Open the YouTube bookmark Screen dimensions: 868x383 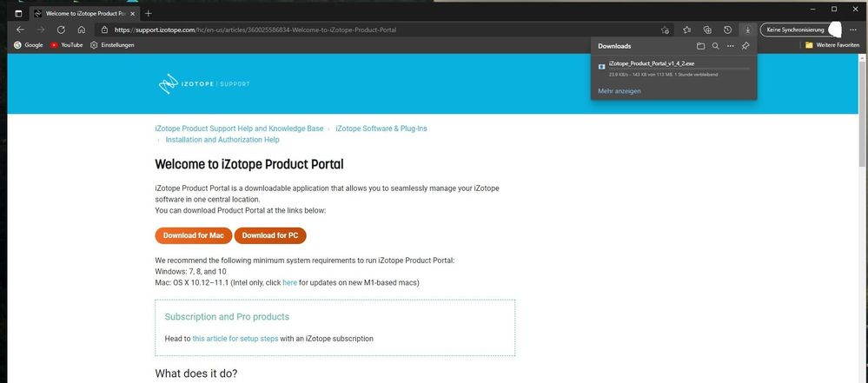pyautogui.click(x=66, y=45)
